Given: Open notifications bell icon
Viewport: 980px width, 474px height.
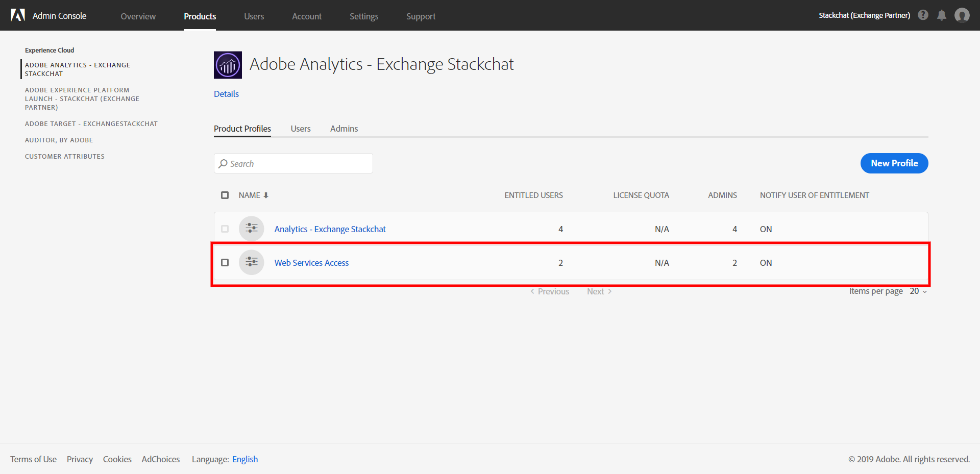Looking at the screenshot, I should click(942, 15).
